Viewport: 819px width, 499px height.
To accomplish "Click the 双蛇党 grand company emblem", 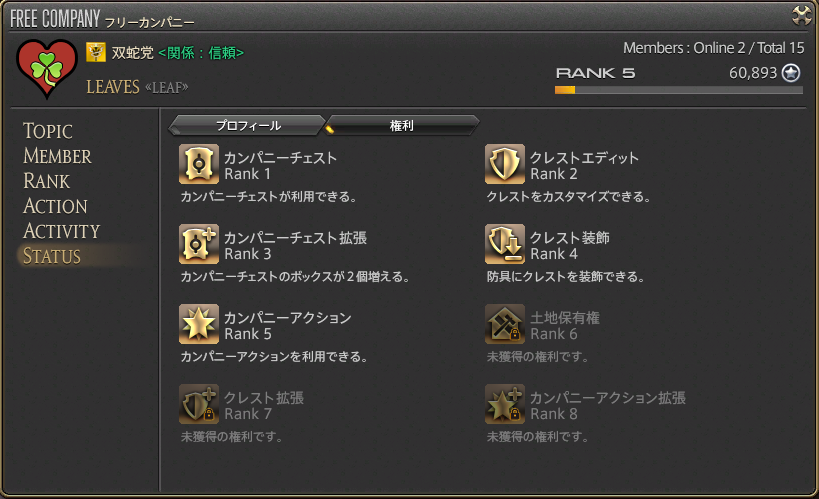I will coord(96,52).
